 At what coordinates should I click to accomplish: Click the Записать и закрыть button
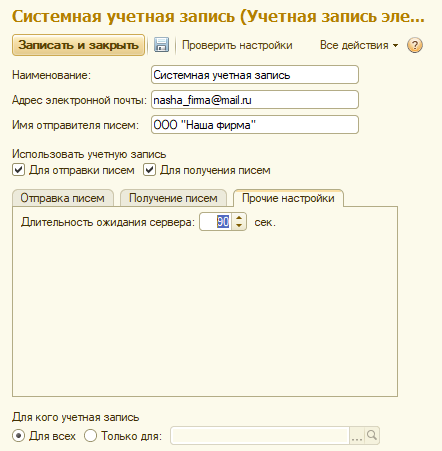tap(78, 45)
